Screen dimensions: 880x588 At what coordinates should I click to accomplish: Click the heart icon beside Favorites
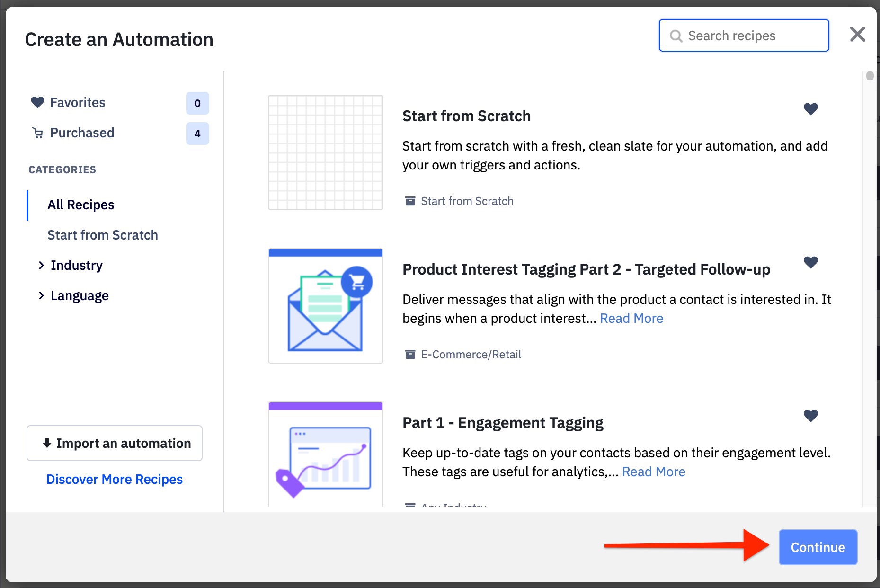[x=37, y=102]
